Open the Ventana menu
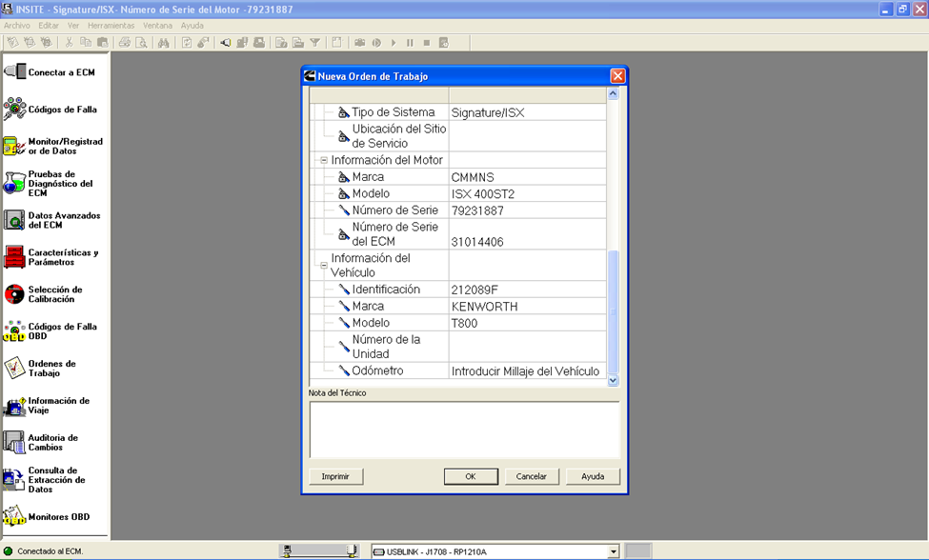 [x=157, y=25]
